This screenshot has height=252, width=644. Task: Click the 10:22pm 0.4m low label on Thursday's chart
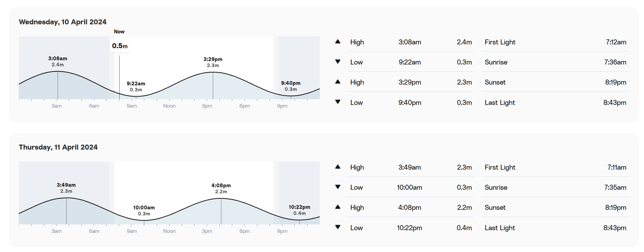click(x=299, y=210)
